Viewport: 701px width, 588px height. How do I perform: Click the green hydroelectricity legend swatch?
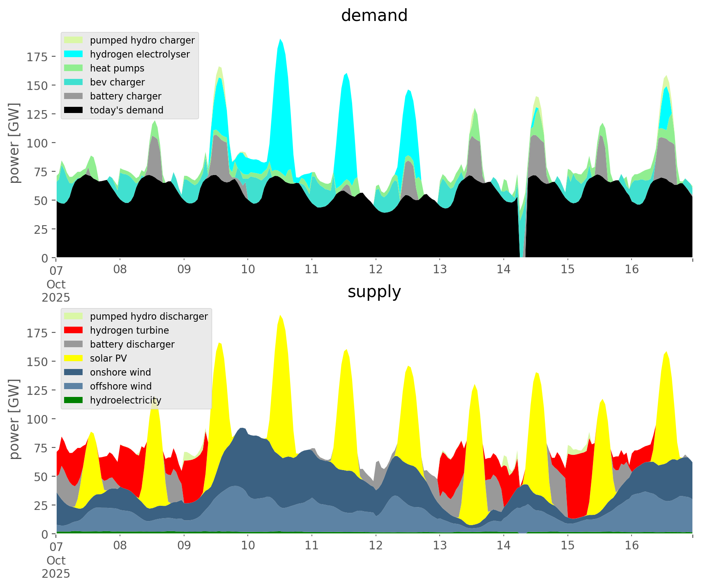pyautogui.click(x=74, y=400)
